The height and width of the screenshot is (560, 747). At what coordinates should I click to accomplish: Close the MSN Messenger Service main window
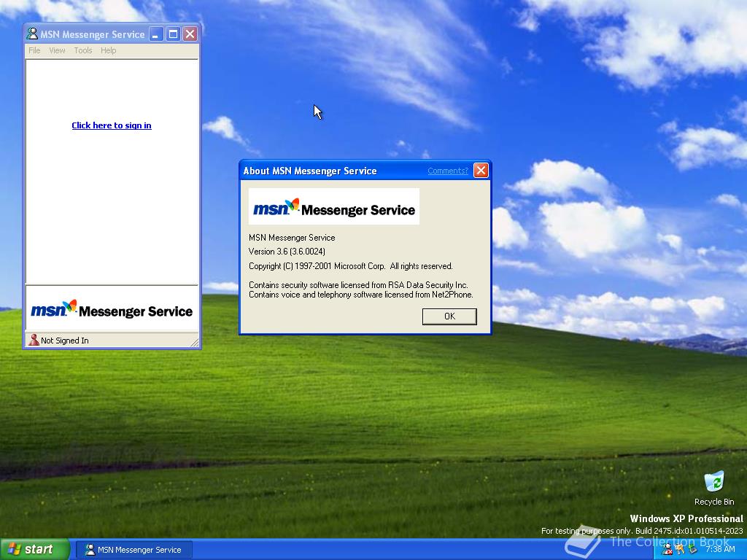point(190,34)
